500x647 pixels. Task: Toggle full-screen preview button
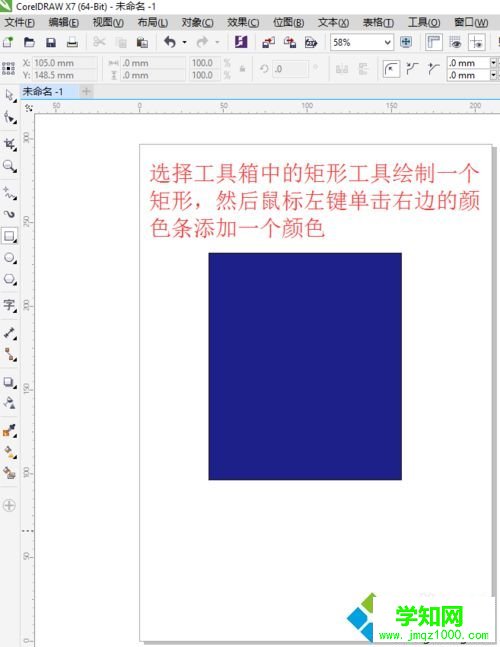406,42
